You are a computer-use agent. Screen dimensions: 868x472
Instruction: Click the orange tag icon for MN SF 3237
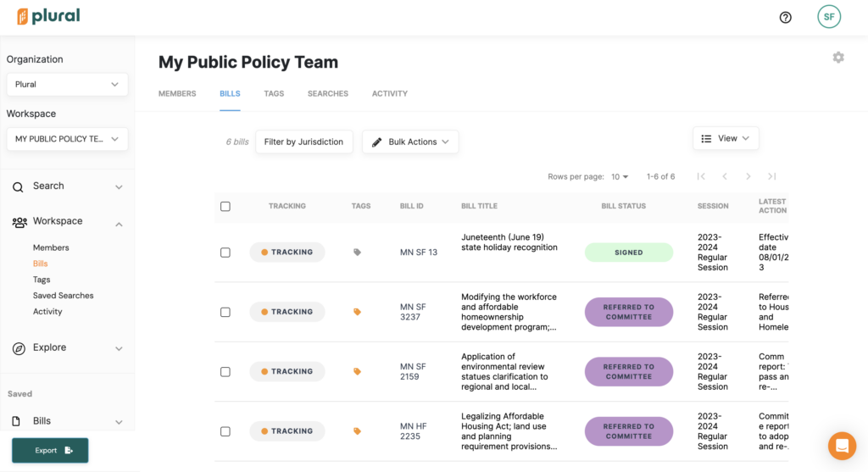pyautogui.click(x=357, y=312)
